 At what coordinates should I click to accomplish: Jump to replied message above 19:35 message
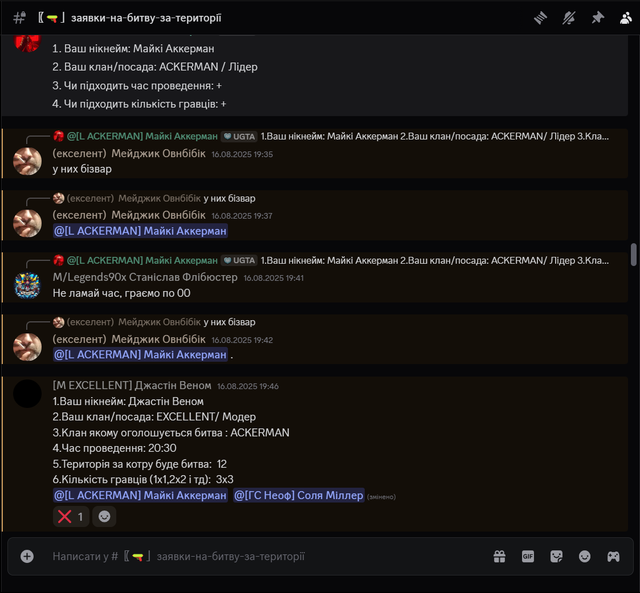pos(434,136)
